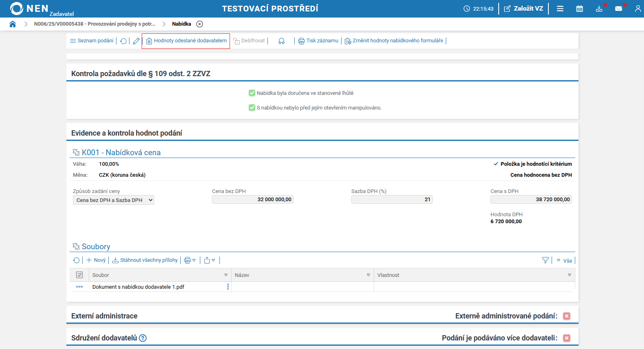Click the downloads icon in header
Screen dimensions: 644x349
tap(599, 9)
